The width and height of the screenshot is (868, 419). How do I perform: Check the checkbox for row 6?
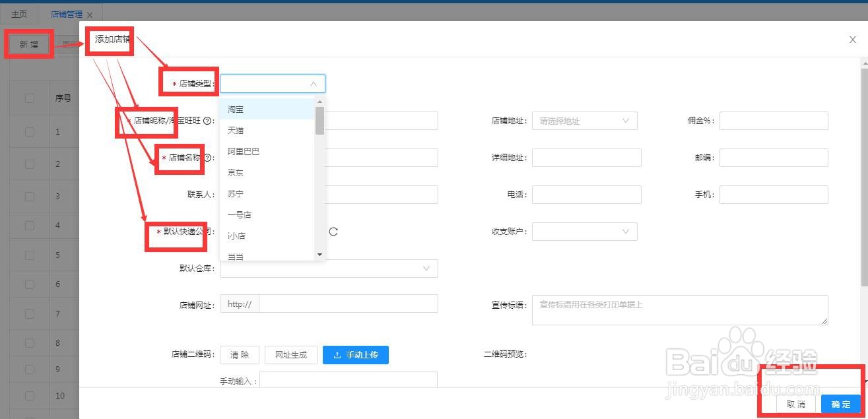click(x=30, y=284)
